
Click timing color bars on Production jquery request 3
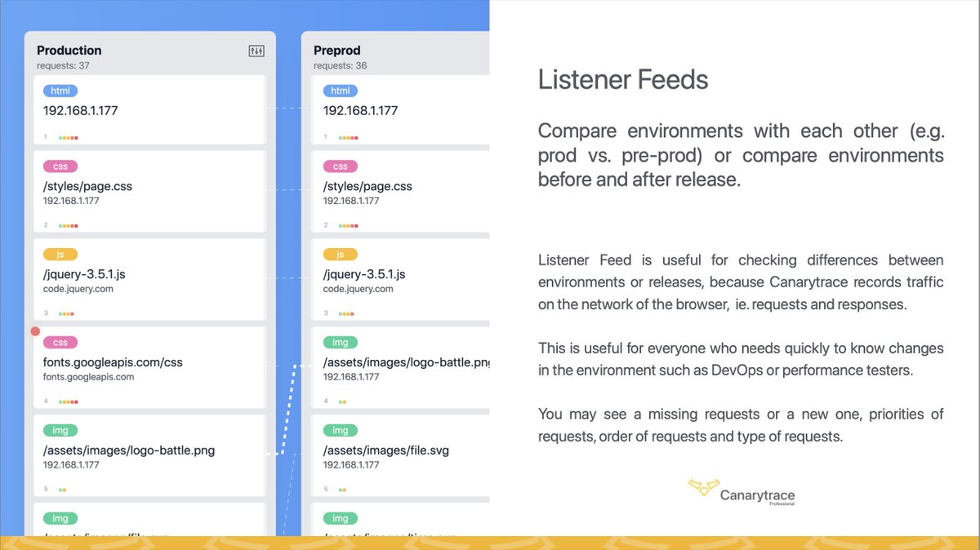[x=66, y=313]
